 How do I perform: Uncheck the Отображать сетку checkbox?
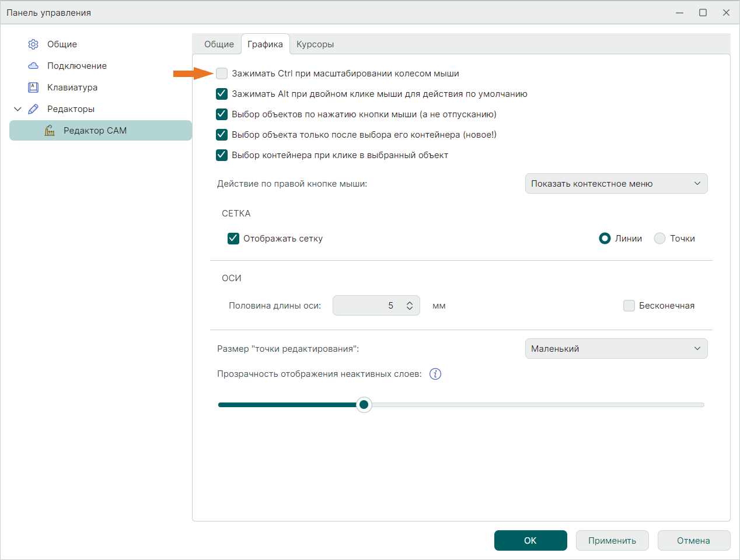(233, 239)
